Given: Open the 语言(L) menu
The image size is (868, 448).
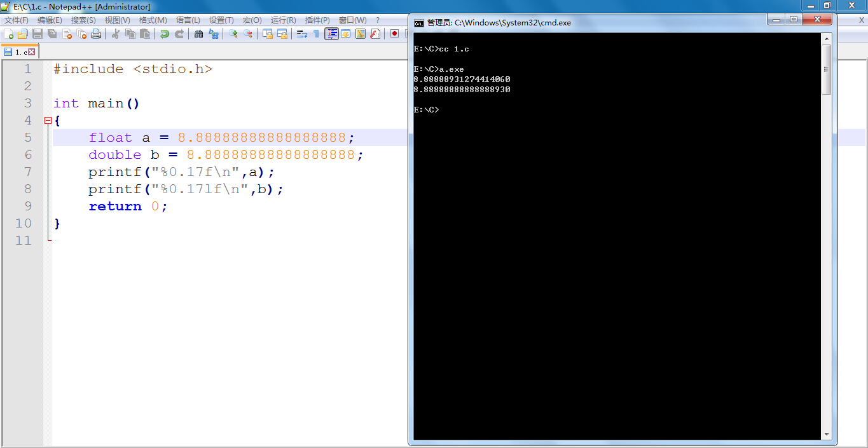Looking at the screenshot, I should pyautogui.click(x=188, y=20).
